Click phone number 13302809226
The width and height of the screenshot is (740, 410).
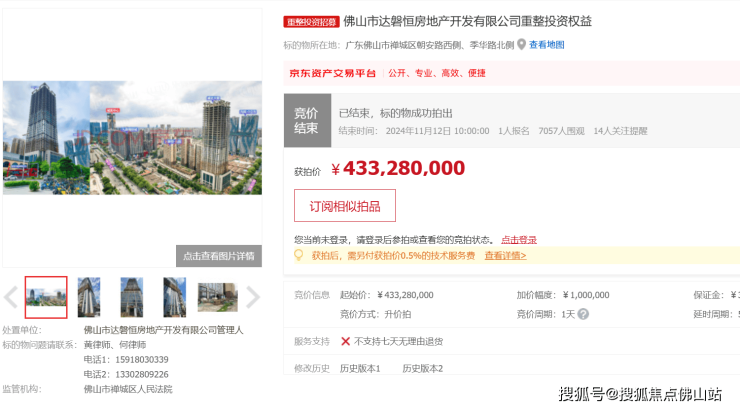142,374
